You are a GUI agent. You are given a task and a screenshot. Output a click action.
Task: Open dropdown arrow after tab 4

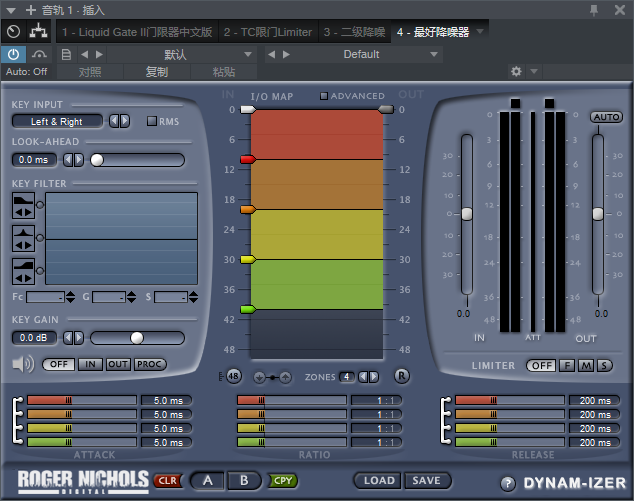(480, 31)
